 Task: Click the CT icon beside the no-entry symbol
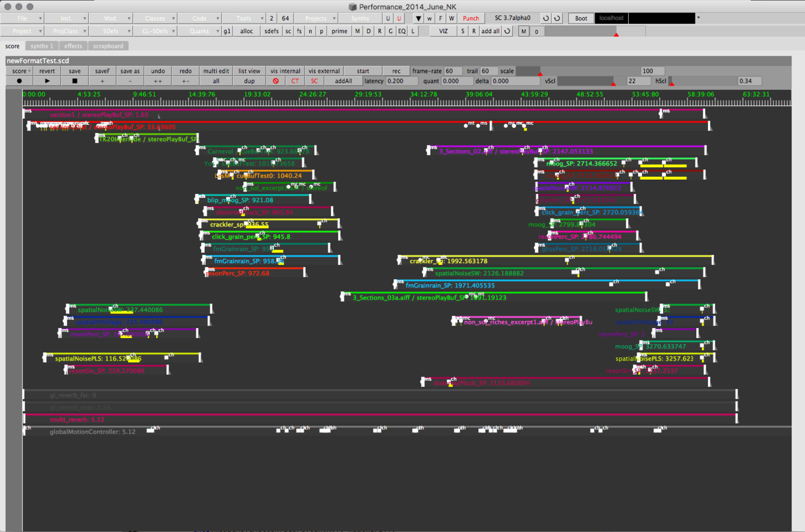[295, 81]
